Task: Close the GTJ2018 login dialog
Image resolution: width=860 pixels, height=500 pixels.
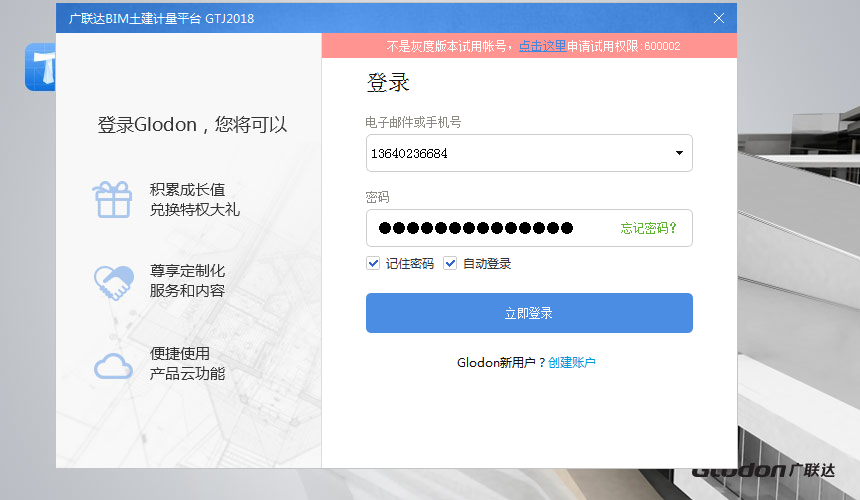Action: click(x=718, y=18)
